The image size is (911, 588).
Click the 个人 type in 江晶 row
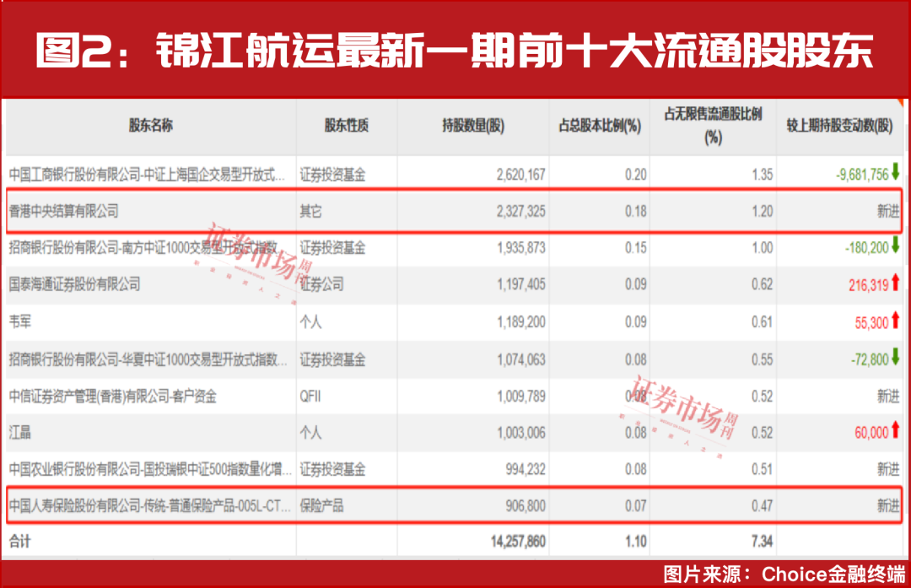pyautogui.click(x=310, y=432)
